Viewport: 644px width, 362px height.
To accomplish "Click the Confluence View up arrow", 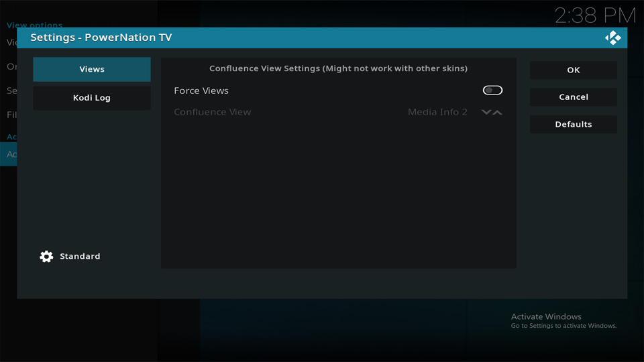I will tap(497, 112).
